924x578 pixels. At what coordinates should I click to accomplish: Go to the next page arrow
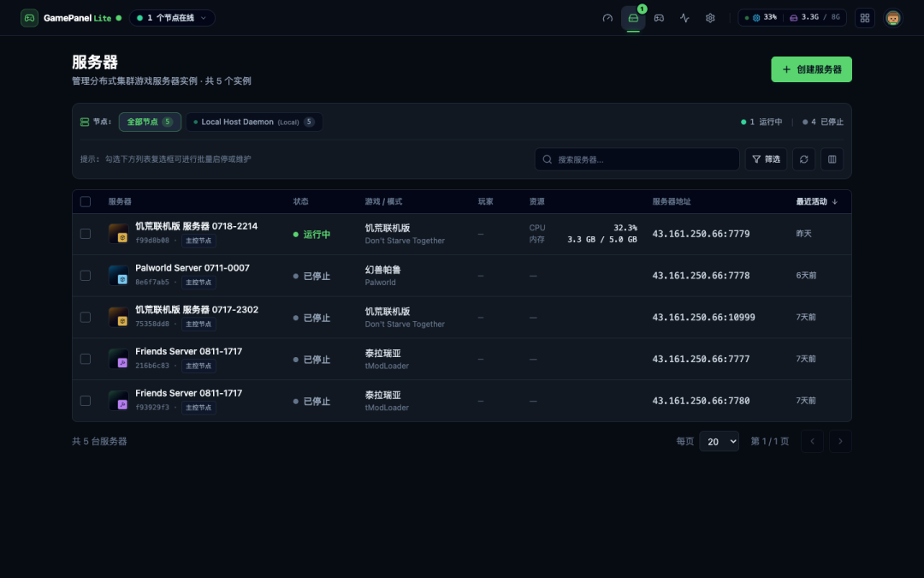click(x=840, y=441)
